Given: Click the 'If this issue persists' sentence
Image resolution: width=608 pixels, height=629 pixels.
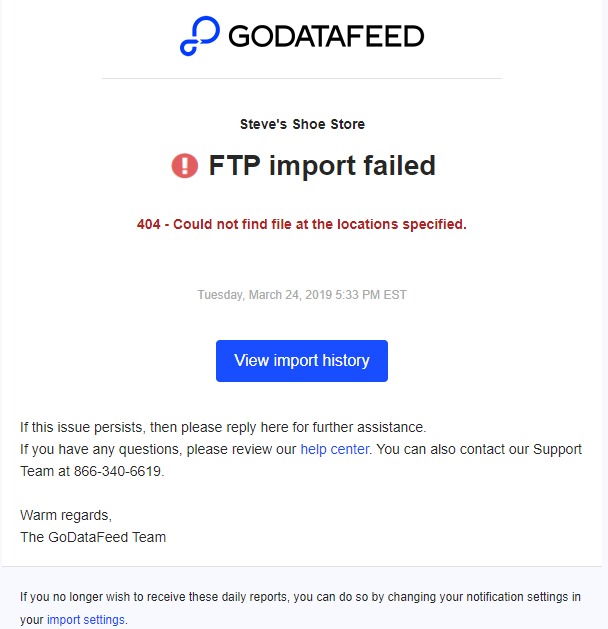Looking at the screenshot, I should tap(223, 427).
